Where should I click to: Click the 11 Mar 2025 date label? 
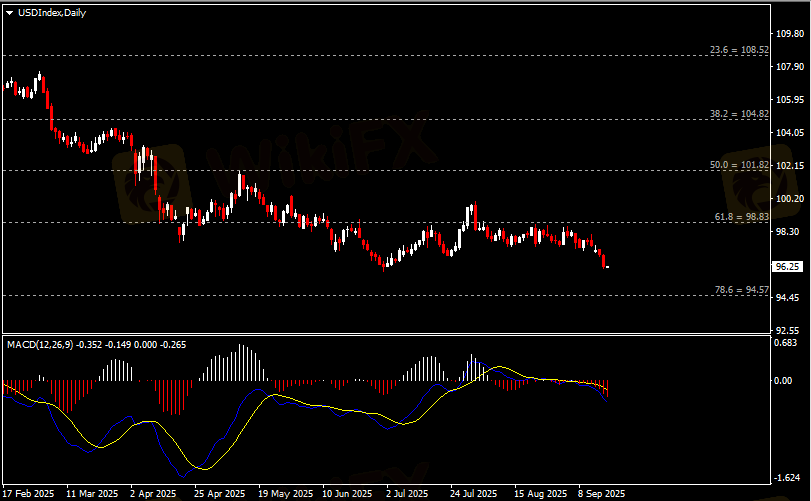click(x=93, y=494)
